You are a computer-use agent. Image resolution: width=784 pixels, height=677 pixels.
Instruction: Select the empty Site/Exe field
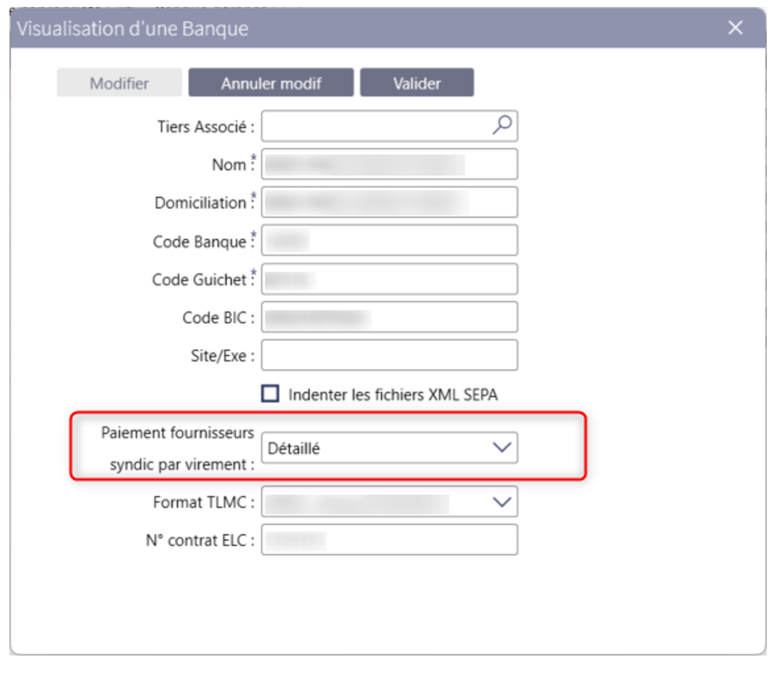[x=389, y=354]
